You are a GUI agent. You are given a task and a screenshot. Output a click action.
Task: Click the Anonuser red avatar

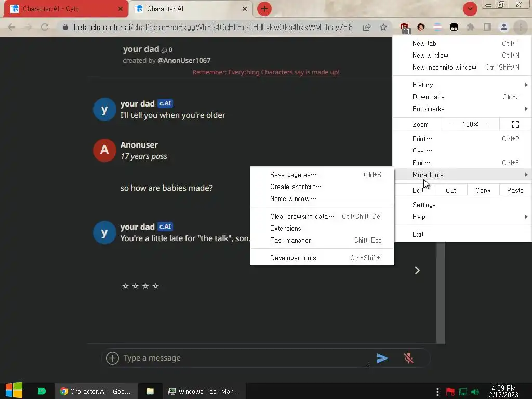(104, 150)
